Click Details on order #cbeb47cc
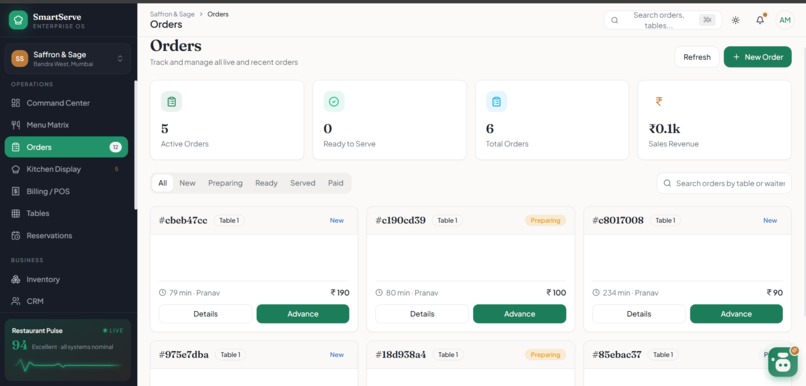 tap(206, 314)
